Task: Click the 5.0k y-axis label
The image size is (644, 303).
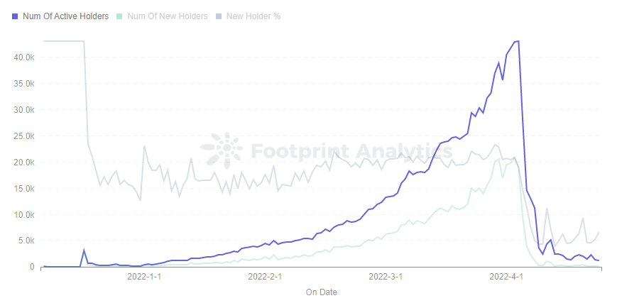Action: (x=26, y=241)
